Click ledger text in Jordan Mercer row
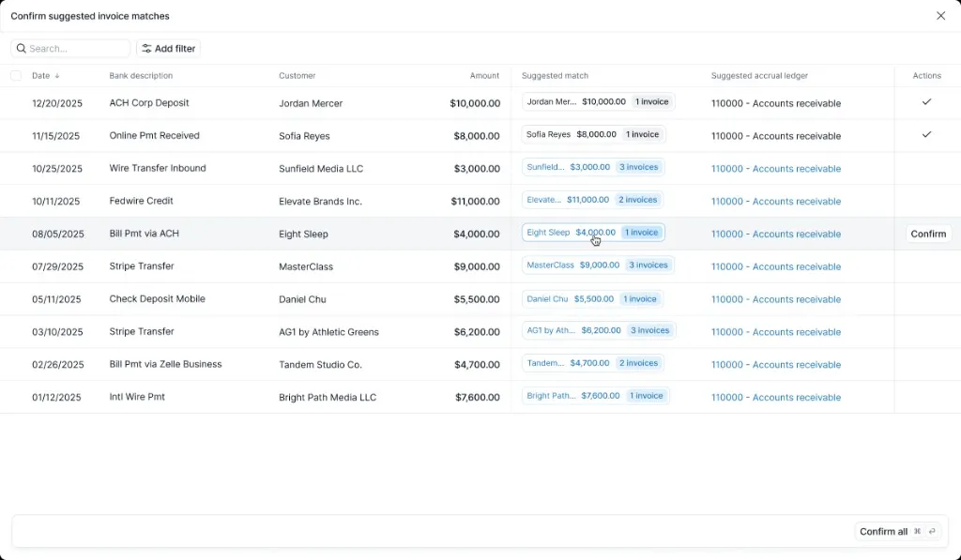Viewport: 961px width, 560px height. [776, 103]
